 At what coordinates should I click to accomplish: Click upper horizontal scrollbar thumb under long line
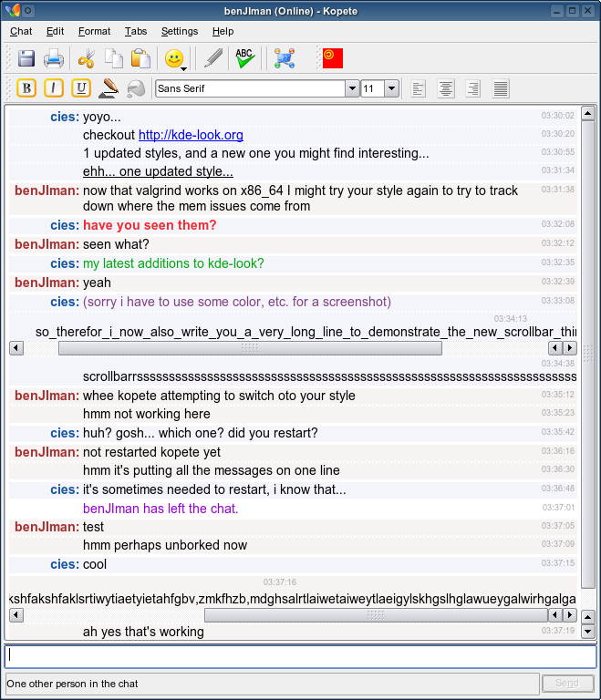tap(250, 348)
